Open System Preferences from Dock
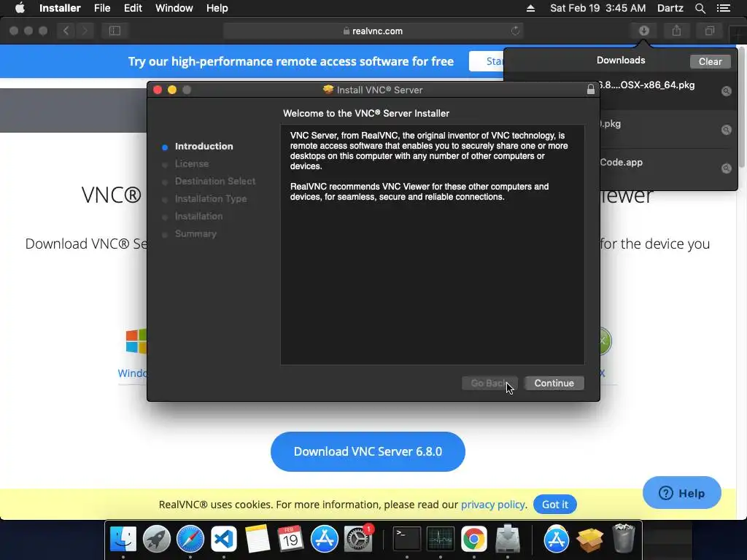747x560 pixels. coord(357,539)
